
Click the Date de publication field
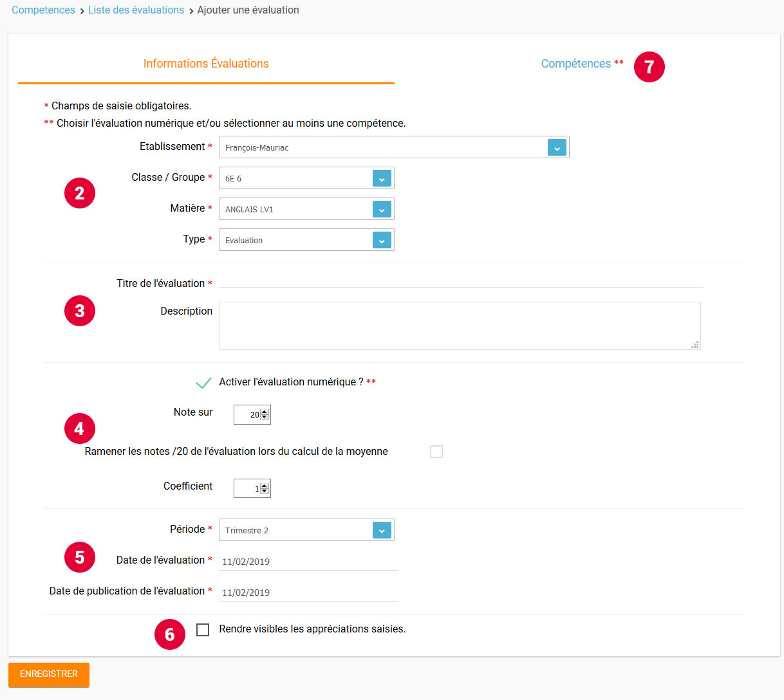[x=309, y=592]
